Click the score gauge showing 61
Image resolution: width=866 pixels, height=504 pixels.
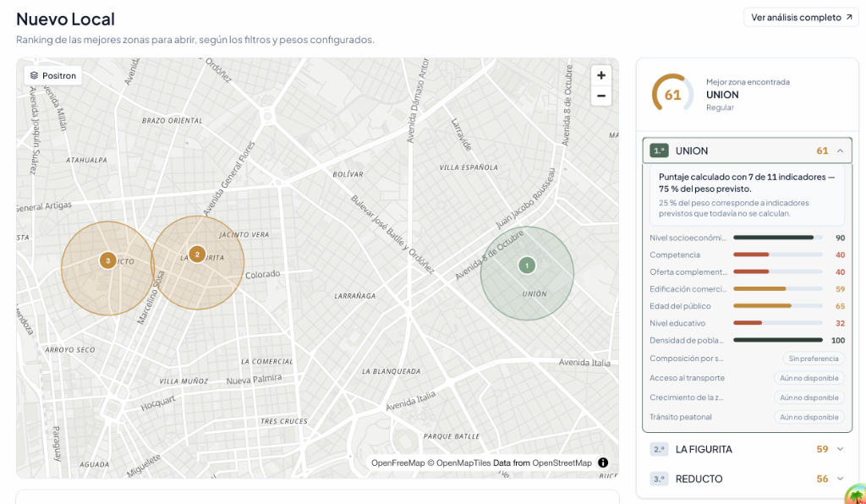(x=672, y=95)
